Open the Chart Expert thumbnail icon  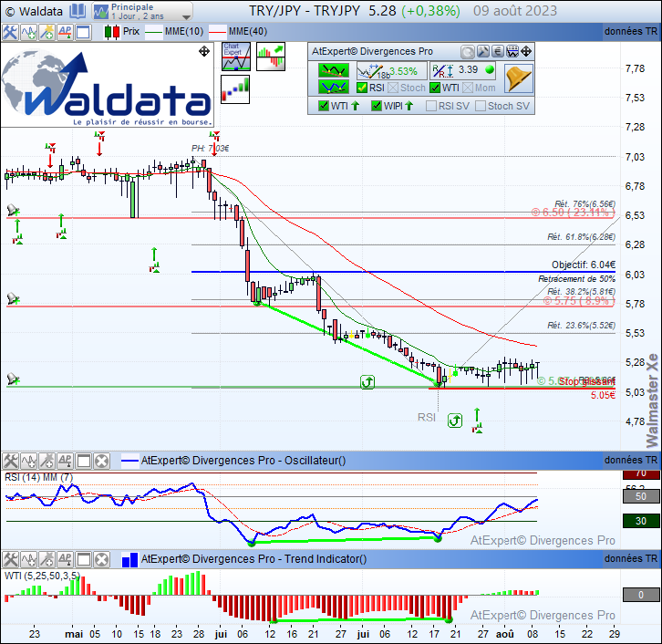point(236,57)
